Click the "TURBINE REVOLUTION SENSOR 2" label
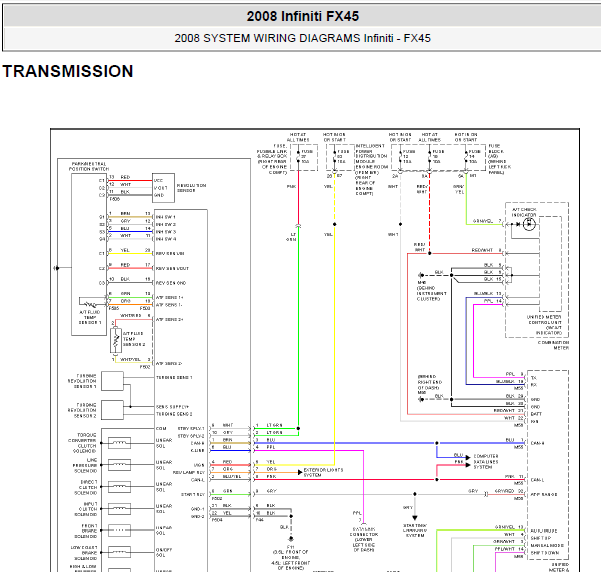 (x=82, y=410)
